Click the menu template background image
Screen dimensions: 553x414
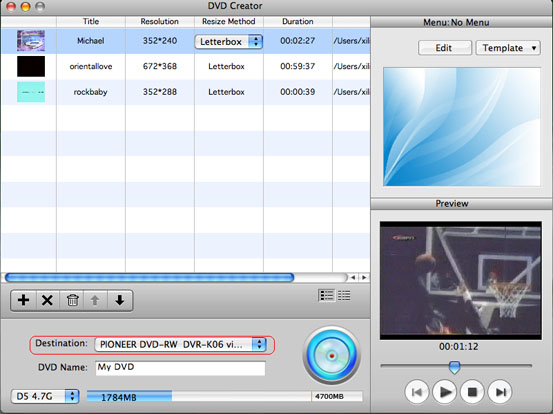coord(462,127)
